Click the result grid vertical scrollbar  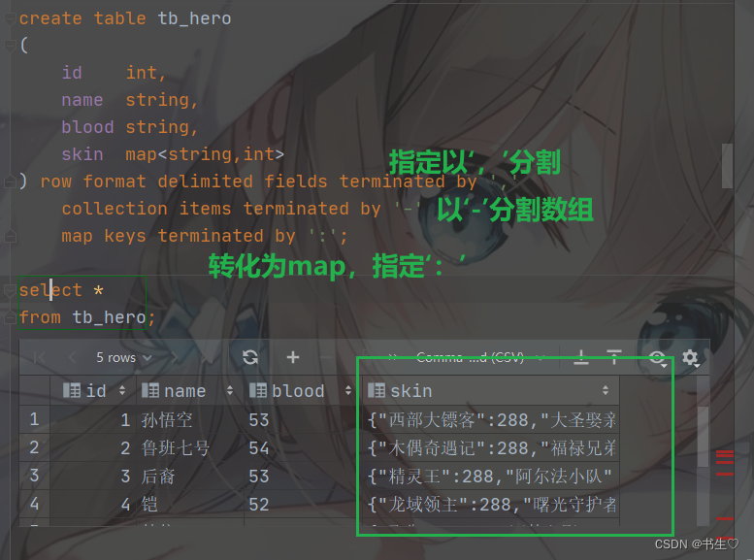(703, 437)
